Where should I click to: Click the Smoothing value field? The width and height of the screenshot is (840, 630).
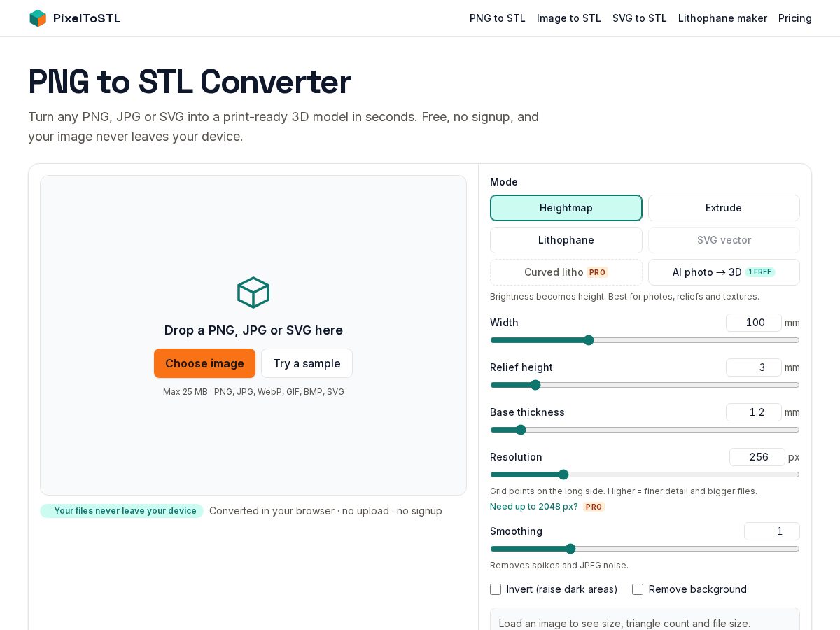772,531
